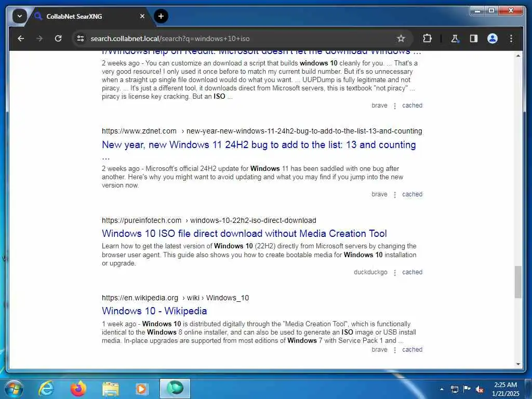
Task: Open Chrome Labs flask icon
Action: point(455,38)
